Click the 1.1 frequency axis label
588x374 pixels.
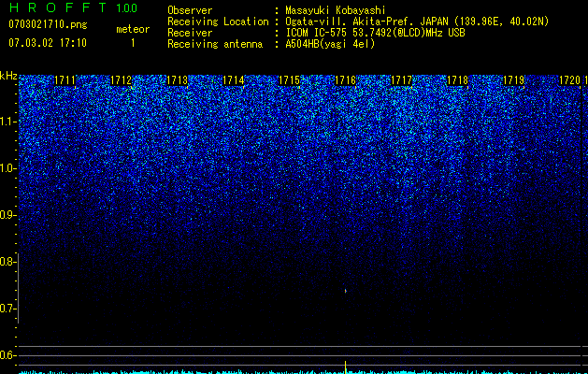tap(7, 122)
